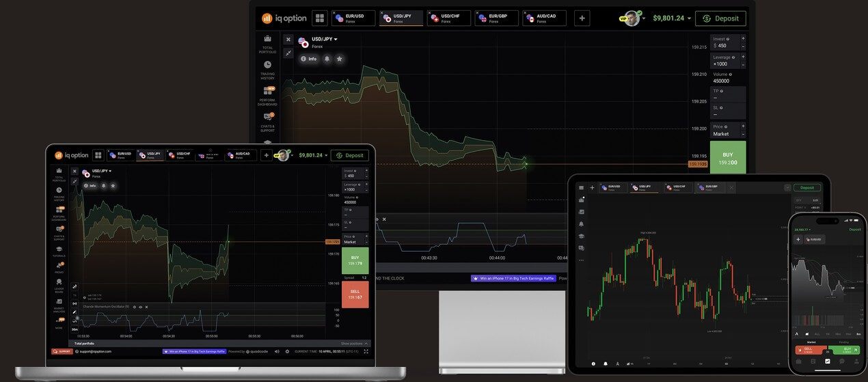868x382 pixels.
Task: Collapse chart icon below close on monitor
Action: [x=288, y=53]
